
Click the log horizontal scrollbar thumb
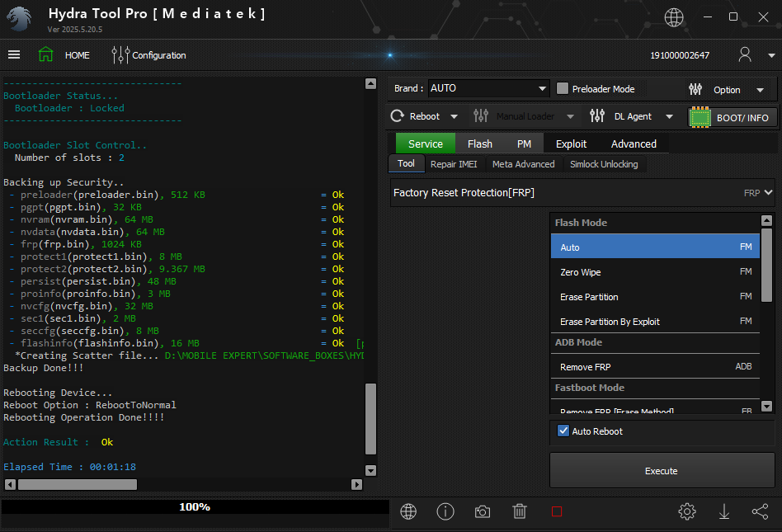[x=78, y=484]
